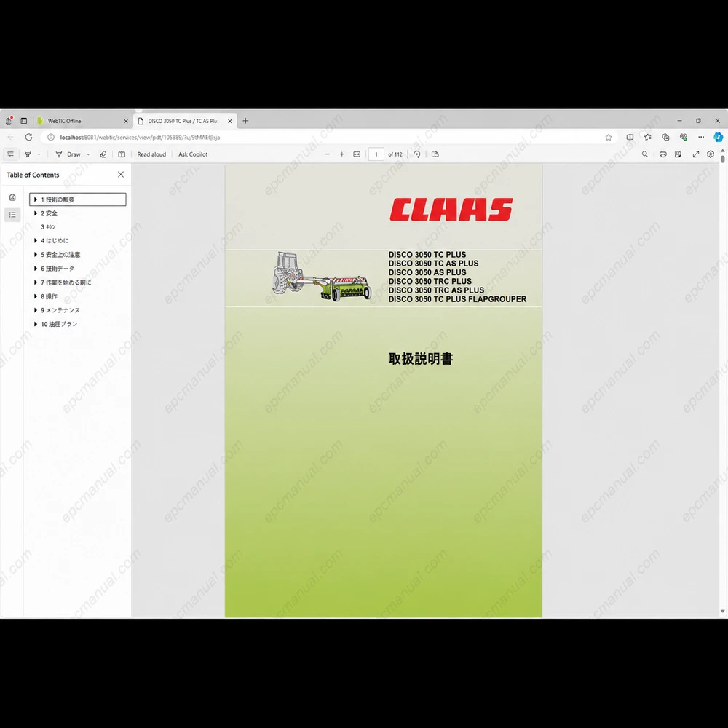Screen dimensions: 728x728
Task: Expand chapter 4 はじめに
Action: point(36,240)
